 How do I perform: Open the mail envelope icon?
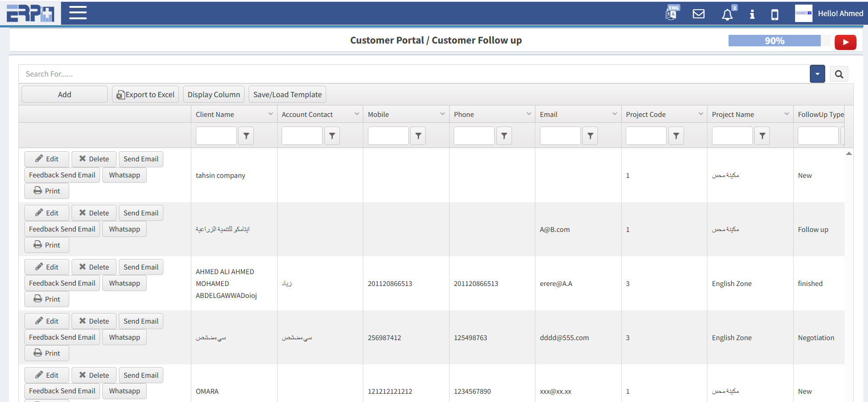(x=698, y=14)
